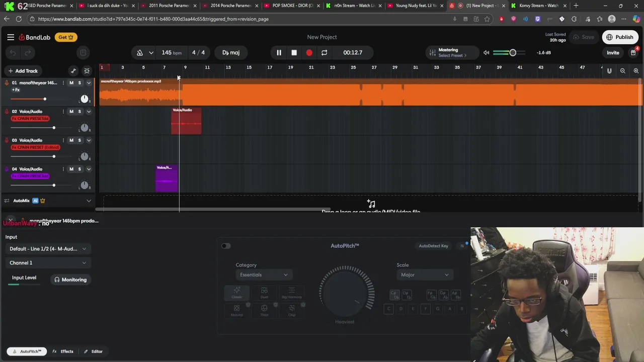Open the Category Essentials dropdown

(x=264, y=275)
